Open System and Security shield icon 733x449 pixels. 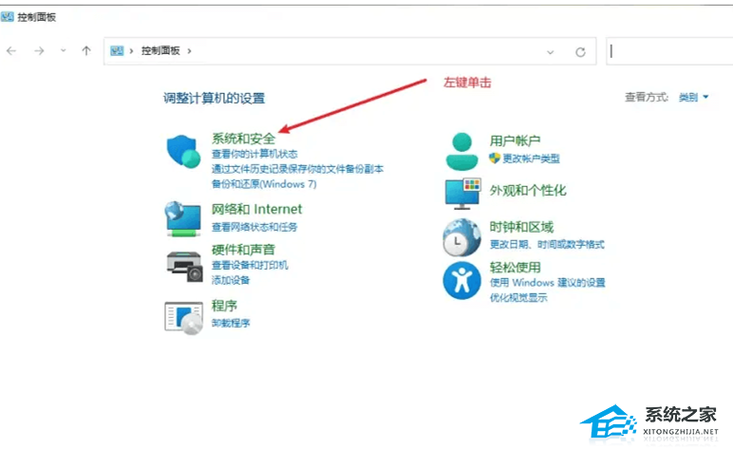coord(183,151)
